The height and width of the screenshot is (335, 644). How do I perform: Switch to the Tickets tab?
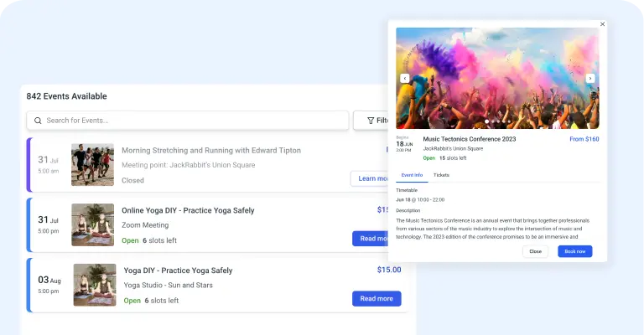pos(441,175)
